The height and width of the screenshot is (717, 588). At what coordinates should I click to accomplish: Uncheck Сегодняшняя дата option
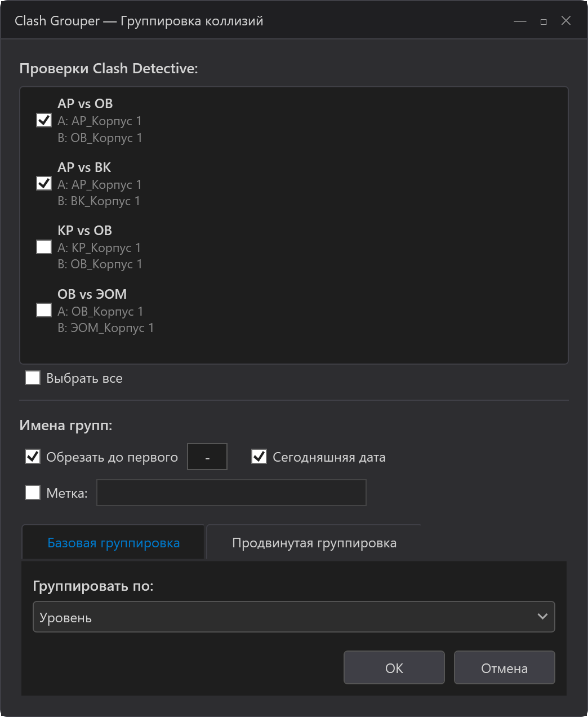259,457
